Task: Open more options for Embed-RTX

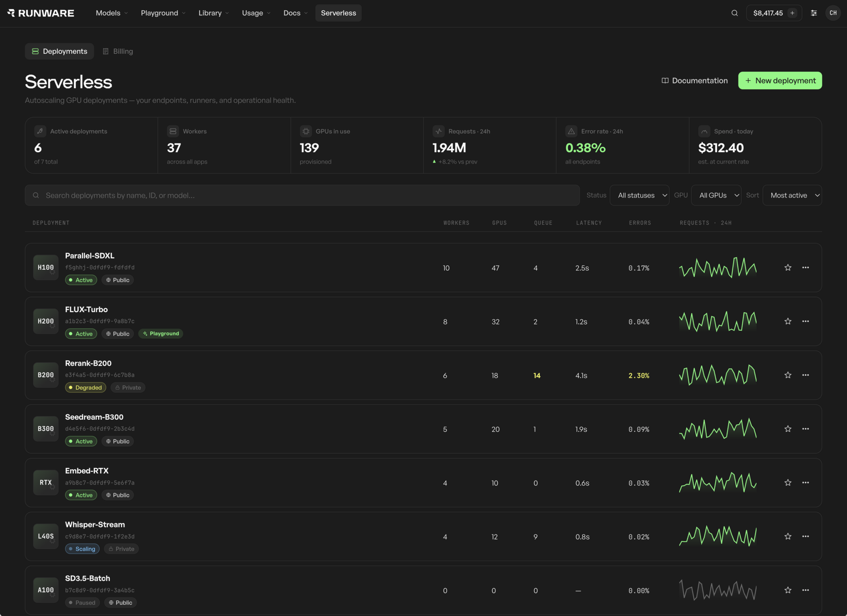Action: pyautogui.click(x=806, y=483)
